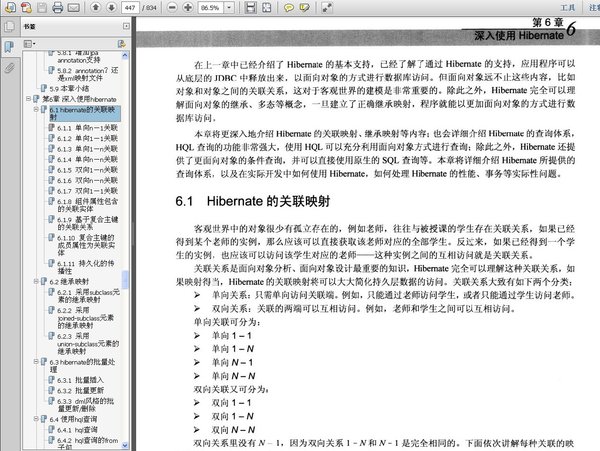This screenshot has height=451, width=600.
Task: Open bookmark 6.3.1 批量插入
Action: [80, 380]
